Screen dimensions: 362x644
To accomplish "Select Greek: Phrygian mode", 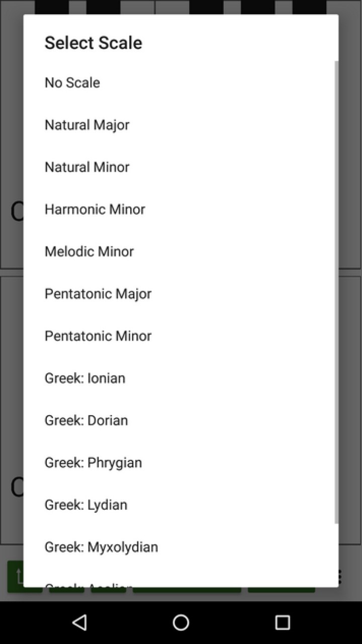I will (x=181, y=463).
